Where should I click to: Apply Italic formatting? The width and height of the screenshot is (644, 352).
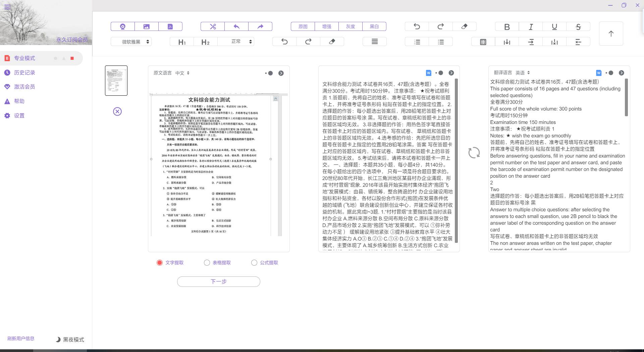click(x=531, y=27)
